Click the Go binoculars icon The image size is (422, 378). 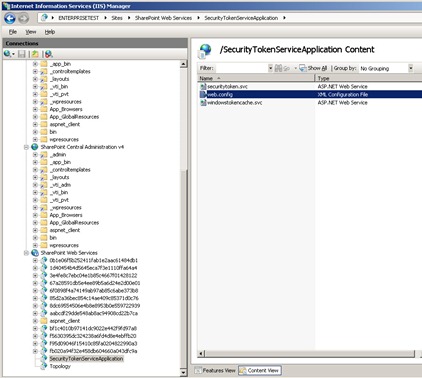click(278, 68)
